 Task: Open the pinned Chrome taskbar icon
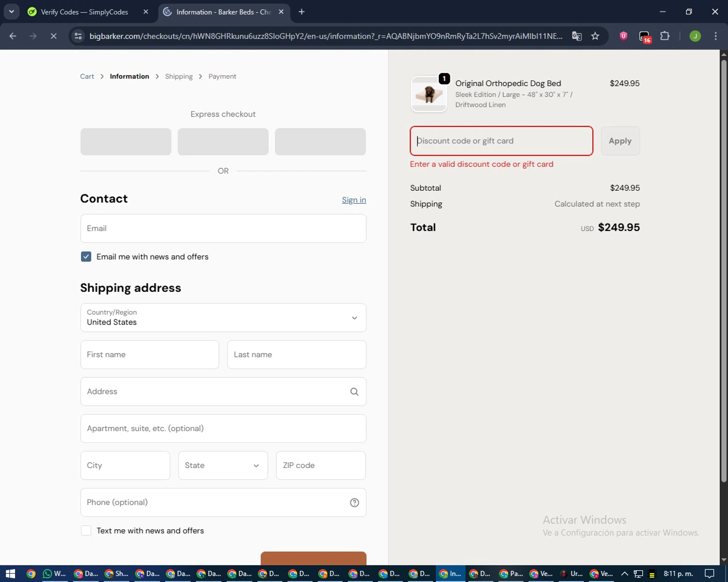pyautogui.click(x=31, y=574)
